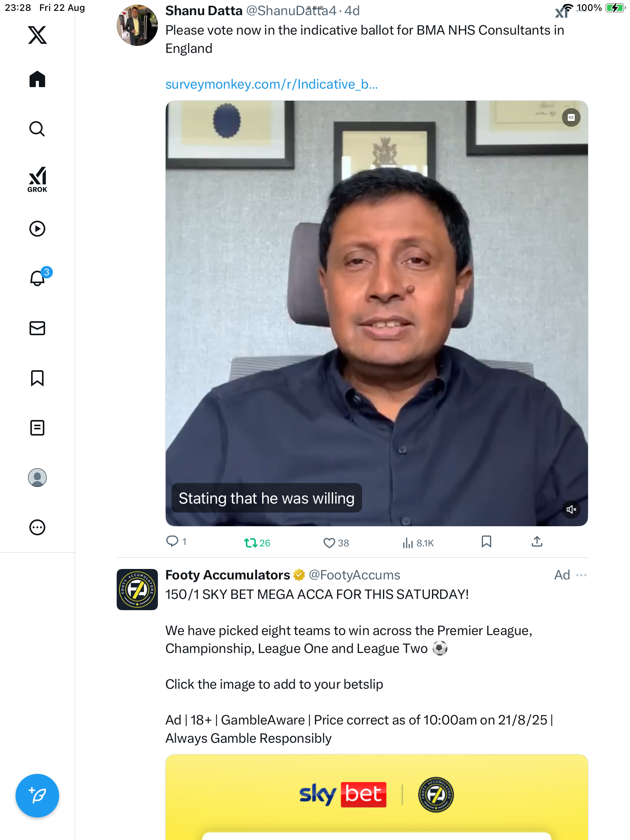Image resolution: width=630 pixels, height=840 pixels.
Task: Open the Video tab play icon
Action: click(x=37, y=229)
